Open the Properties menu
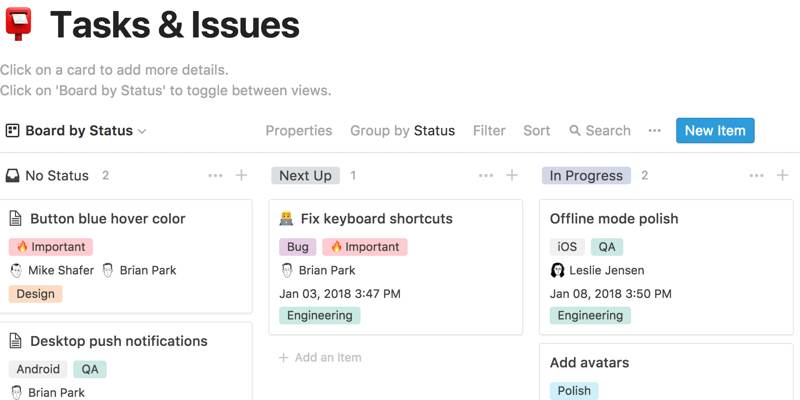The image size is (800, 400). click(x=298, y=131)
